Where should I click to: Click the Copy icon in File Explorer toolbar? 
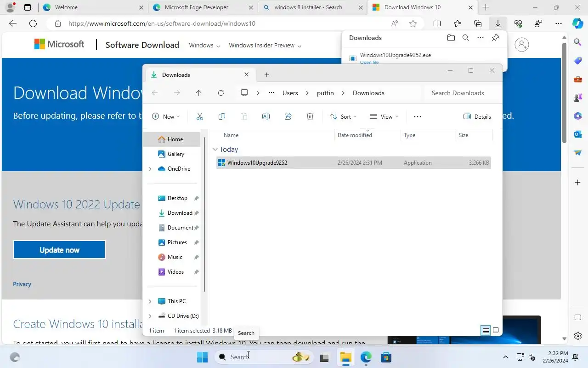pos(222,116)
